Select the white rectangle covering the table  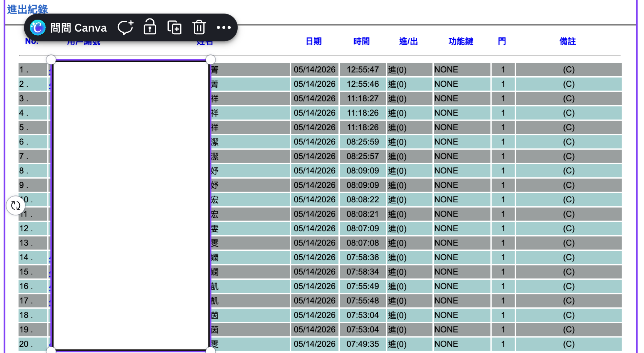(x=131, y=205)
